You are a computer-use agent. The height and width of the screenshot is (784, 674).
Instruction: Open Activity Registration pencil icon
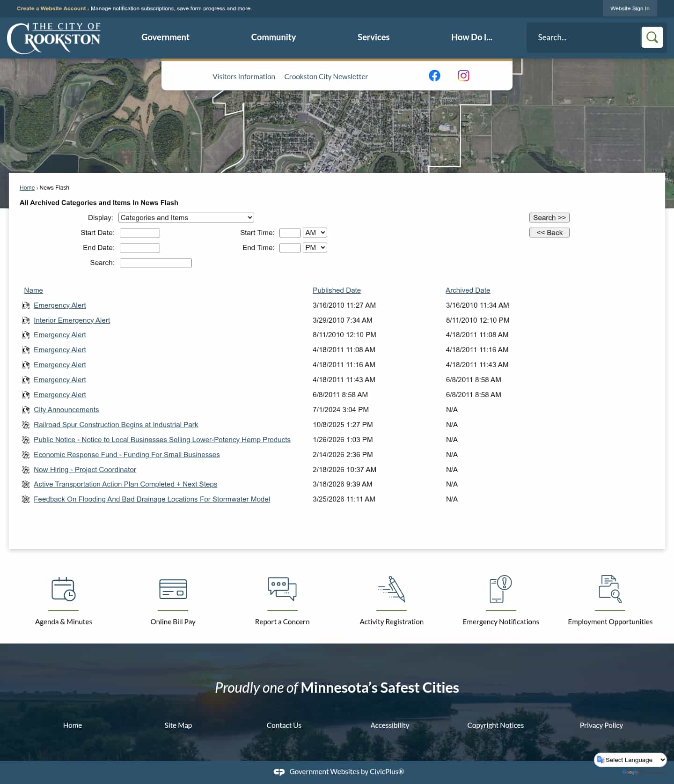(x=391, y=589)
